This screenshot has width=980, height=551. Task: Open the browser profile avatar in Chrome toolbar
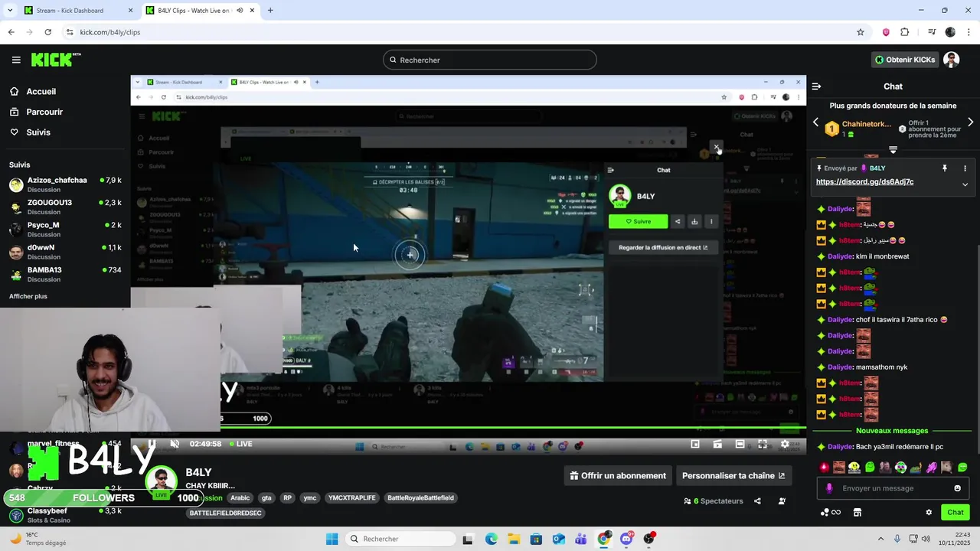tap(950, 32)
